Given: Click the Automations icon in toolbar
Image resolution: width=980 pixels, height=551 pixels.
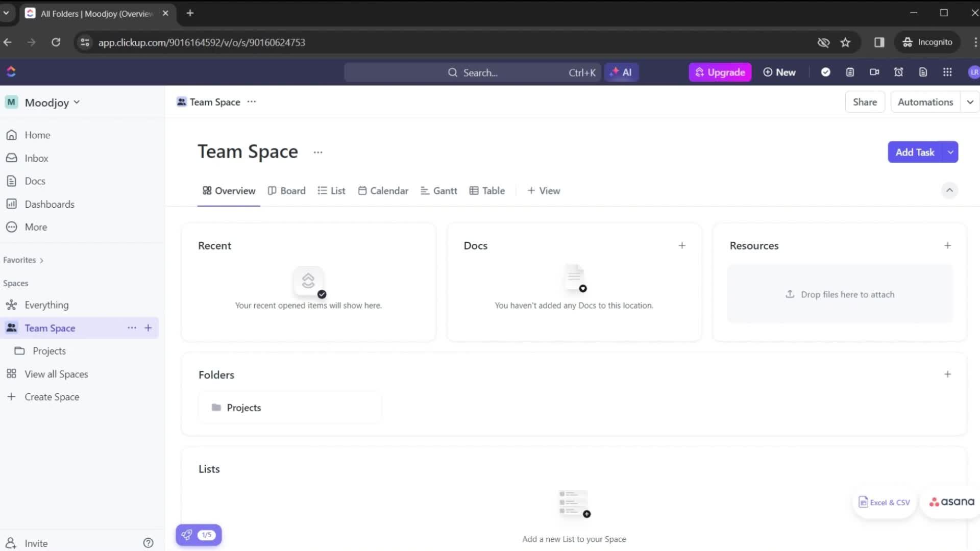Looking at the screenshot, I should point(925,102).
